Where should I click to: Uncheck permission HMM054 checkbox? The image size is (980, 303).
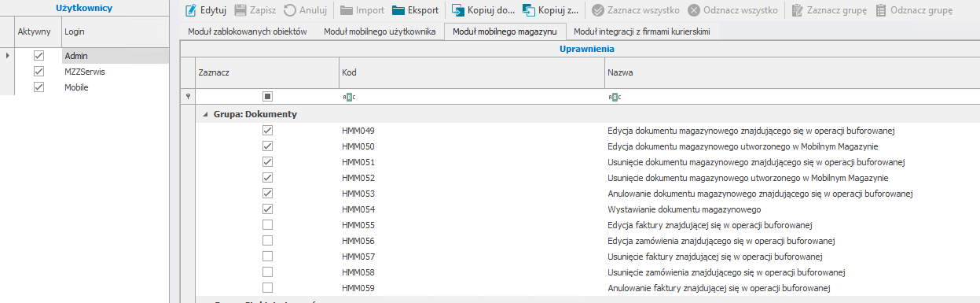(x=267, y=209)
